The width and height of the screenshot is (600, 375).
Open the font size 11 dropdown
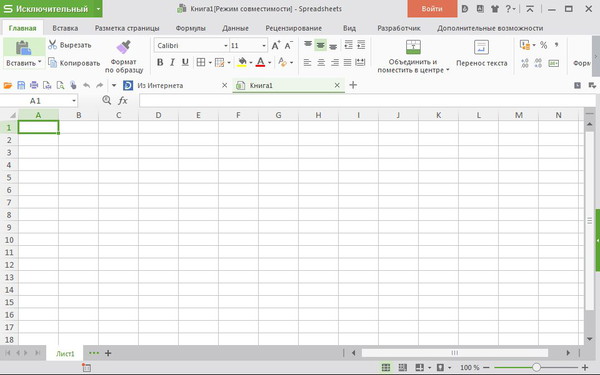(x=264, y=46)
